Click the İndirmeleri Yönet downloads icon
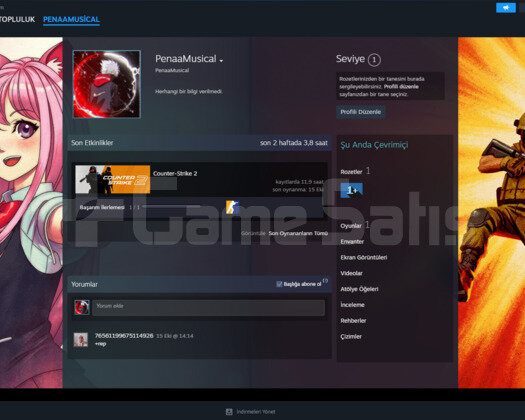The height and width of the screenshot is (420, 525). click(229, 412)
